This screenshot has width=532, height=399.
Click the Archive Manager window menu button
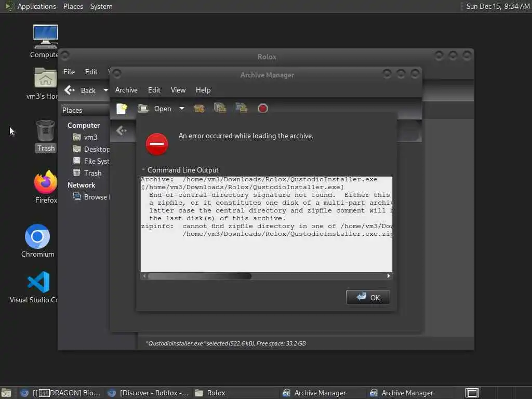pos(117,73)
